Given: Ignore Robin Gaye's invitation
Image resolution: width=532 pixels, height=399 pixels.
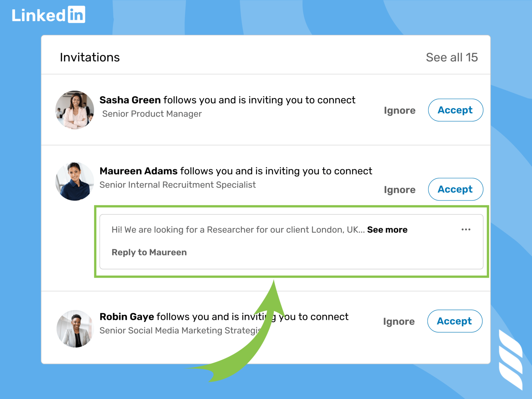Looking at the screenshot, I should click(x=399, y=321).
